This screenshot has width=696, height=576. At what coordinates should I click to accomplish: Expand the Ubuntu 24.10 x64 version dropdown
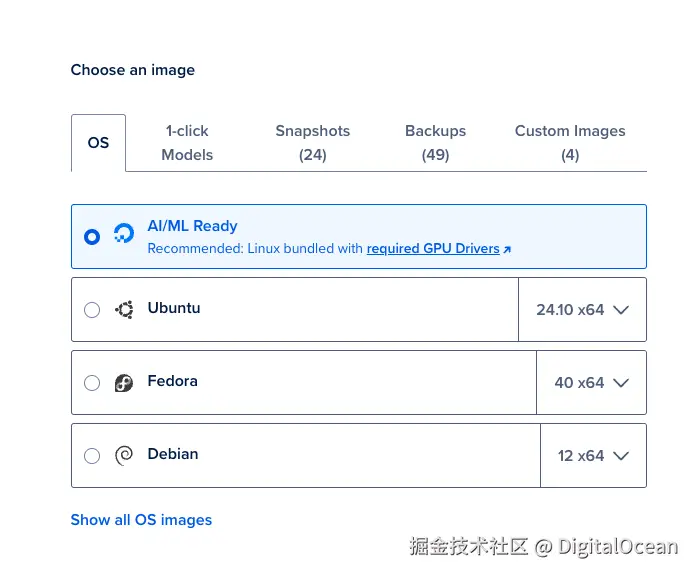point(582,310)
